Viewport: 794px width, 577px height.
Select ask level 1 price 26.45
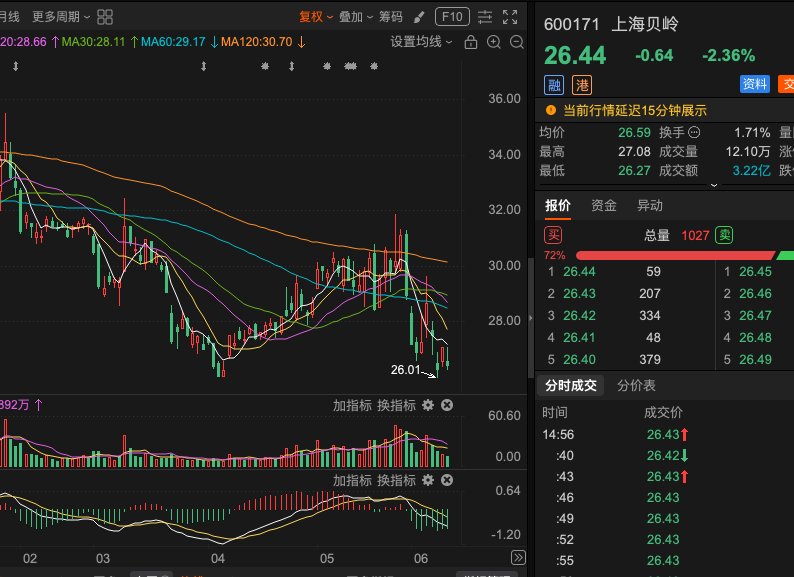tap(755, 272)
